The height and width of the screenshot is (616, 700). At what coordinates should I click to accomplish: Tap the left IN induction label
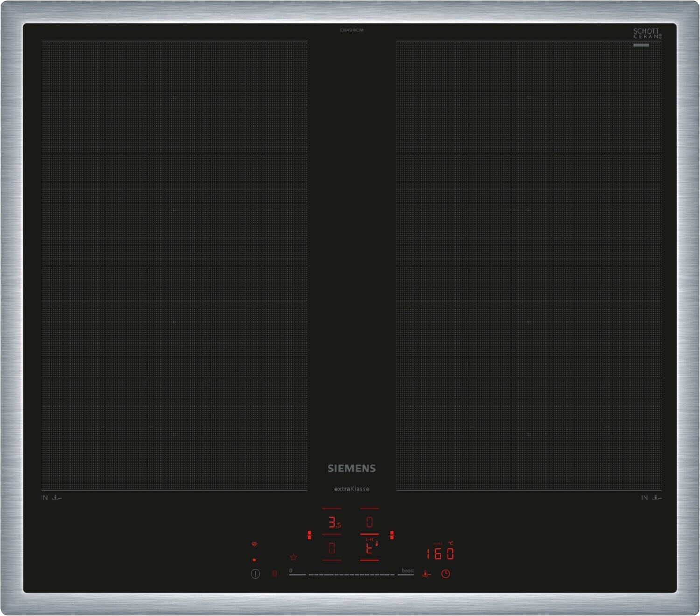44,498
